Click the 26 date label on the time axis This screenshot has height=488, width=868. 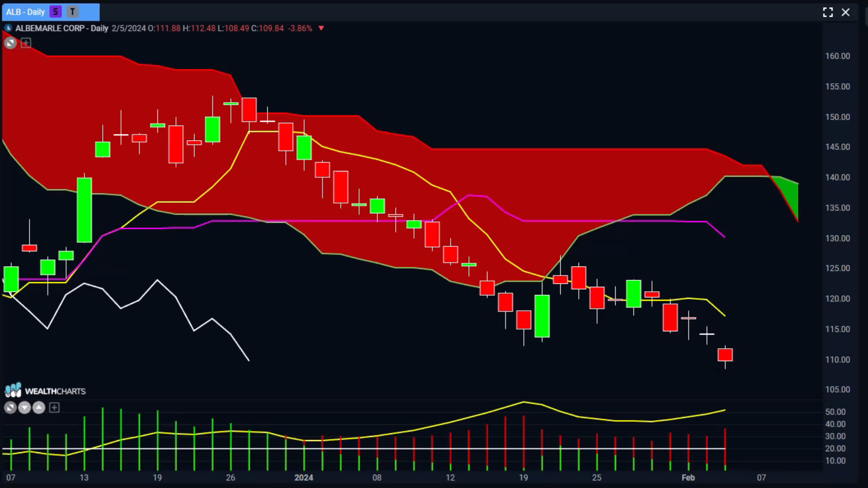231,478
